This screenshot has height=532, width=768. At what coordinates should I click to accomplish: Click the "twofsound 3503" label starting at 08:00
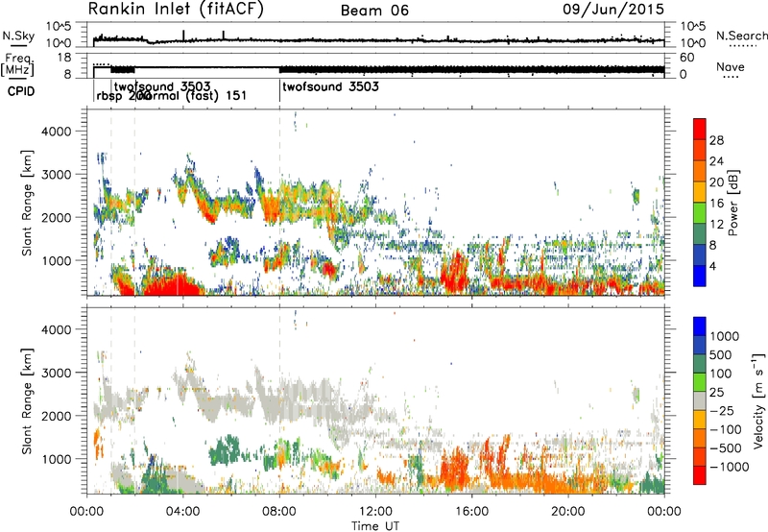coord(330,87)
